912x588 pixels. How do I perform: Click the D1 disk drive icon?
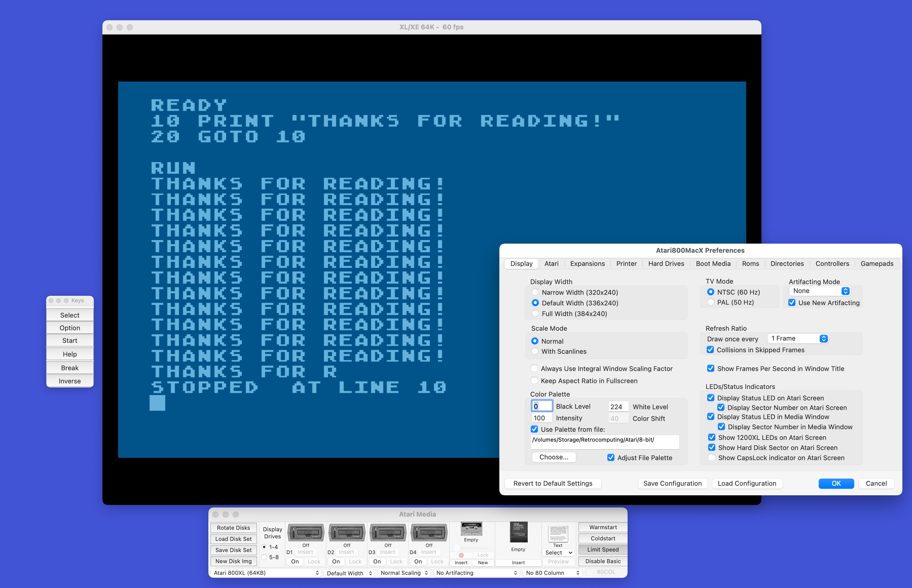[305, 533]
